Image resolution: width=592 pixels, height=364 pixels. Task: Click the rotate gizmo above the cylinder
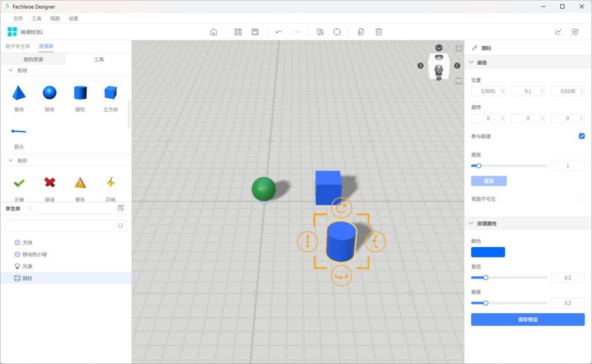[341, 207]
